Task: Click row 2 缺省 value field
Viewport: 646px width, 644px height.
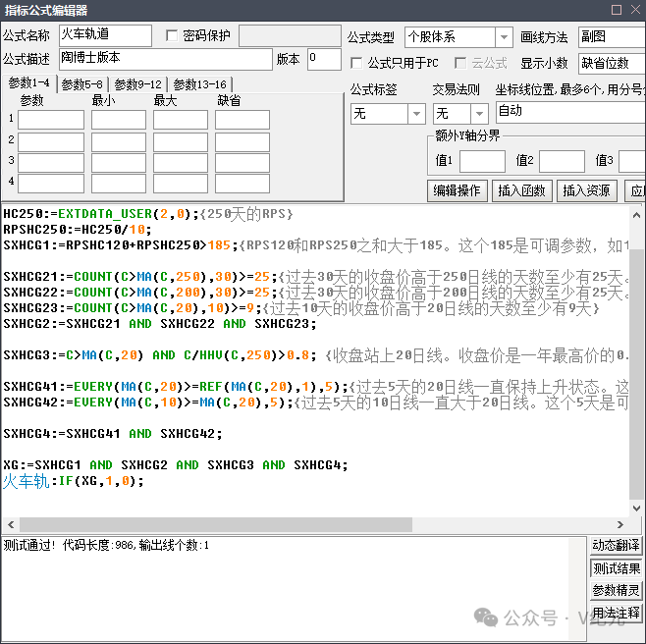Action: (242, 141)
